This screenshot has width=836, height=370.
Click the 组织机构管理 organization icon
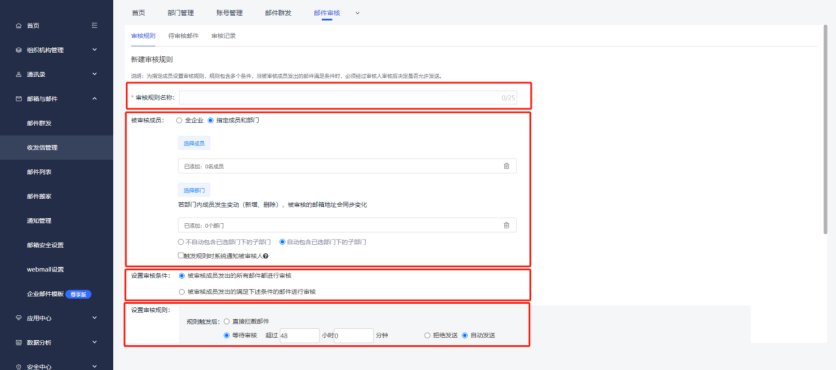(19, 50)
